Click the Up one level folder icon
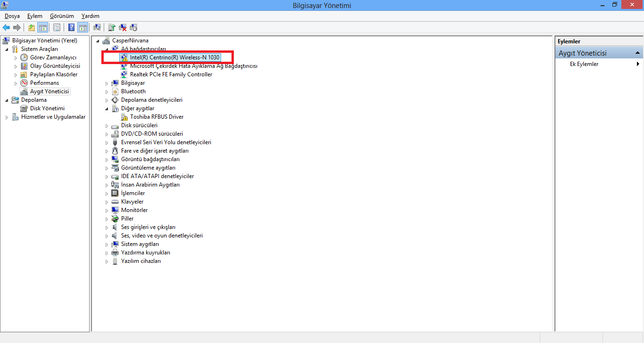Image resolution: width=644 pixels, height=343 pixels. tap(32, 27)
